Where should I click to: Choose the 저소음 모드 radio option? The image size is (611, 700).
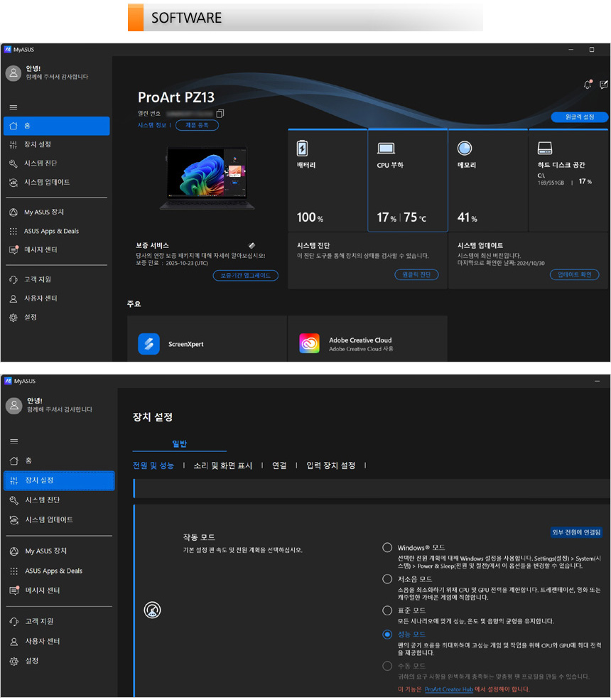point(387,579)
